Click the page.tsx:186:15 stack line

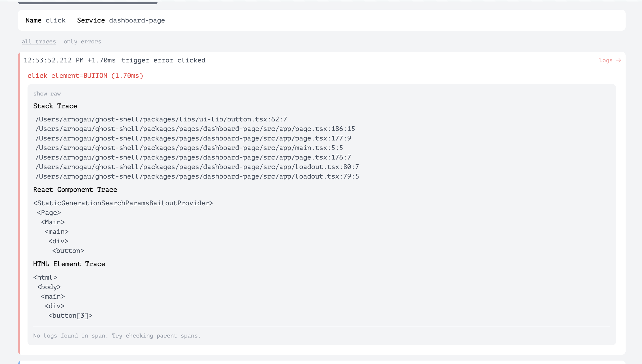pos(195,129)
